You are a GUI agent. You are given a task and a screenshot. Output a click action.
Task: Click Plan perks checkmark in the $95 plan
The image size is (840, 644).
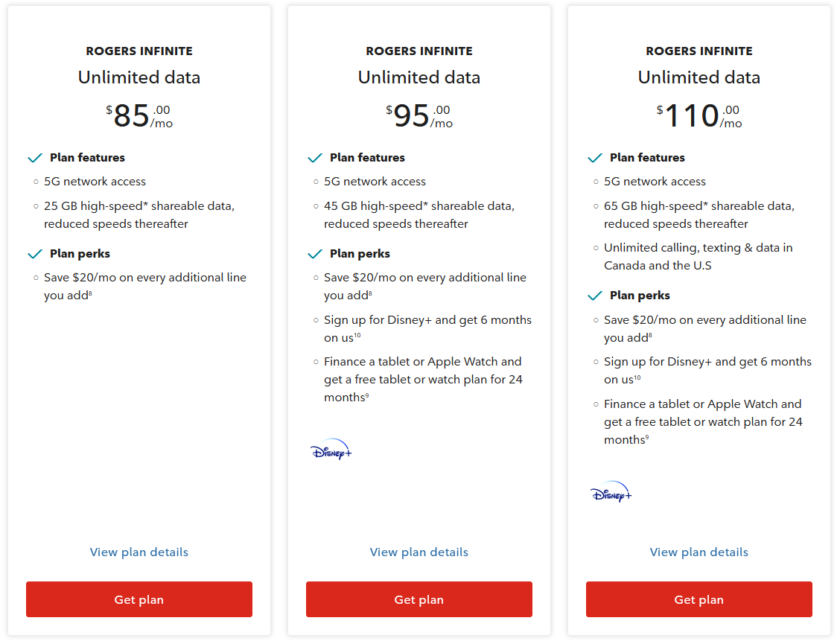click(315, 254)
